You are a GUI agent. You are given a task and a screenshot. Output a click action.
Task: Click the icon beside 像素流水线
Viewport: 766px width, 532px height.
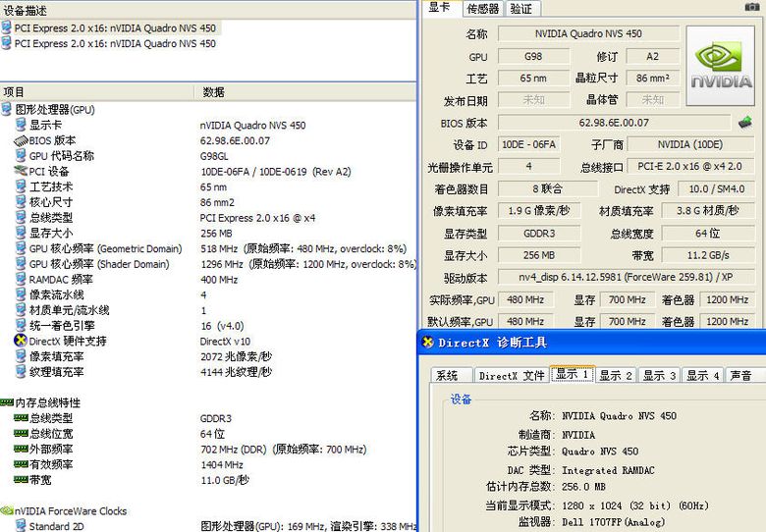click(x=21, y=294)
